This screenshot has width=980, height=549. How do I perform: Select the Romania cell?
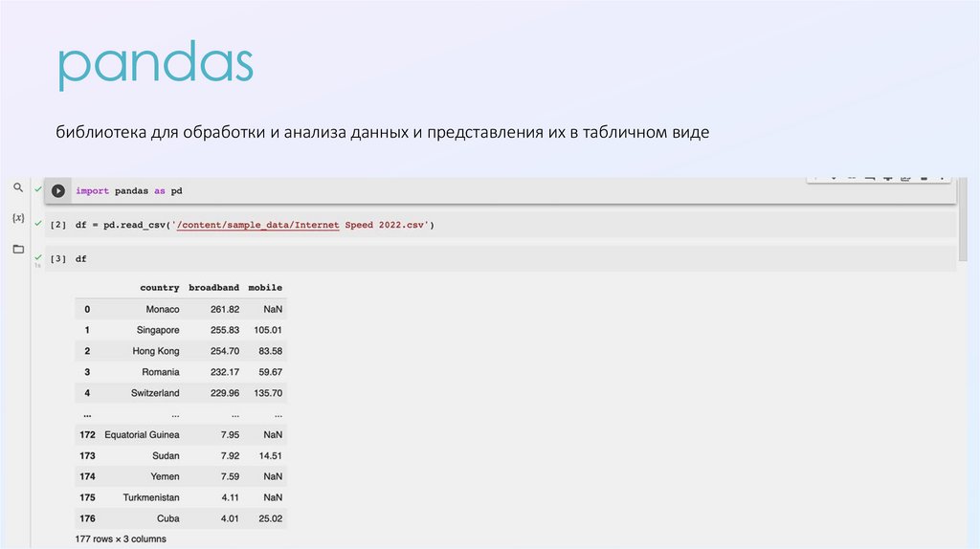click(x=161, y=372)
